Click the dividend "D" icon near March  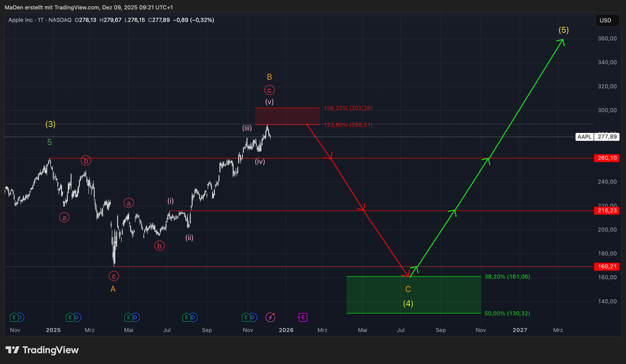tap(77, 317)
